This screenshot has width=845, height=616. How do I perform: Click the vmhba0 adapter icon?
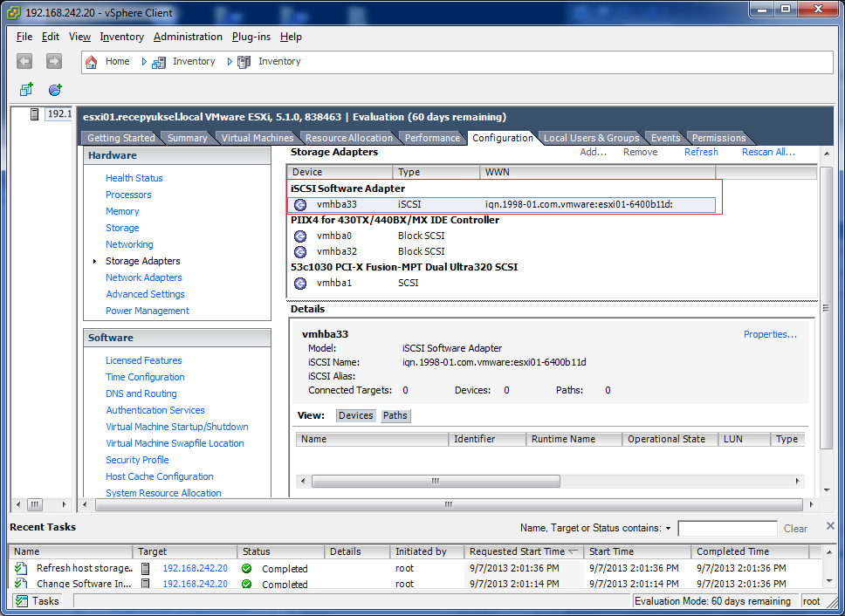tap(300, 236)
